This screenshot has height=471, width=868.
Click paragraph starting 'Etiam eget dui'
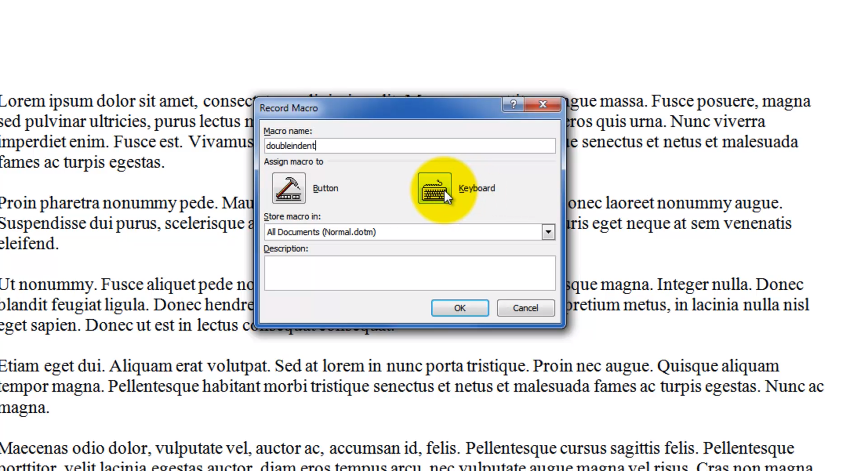click(x=412, y=386)
